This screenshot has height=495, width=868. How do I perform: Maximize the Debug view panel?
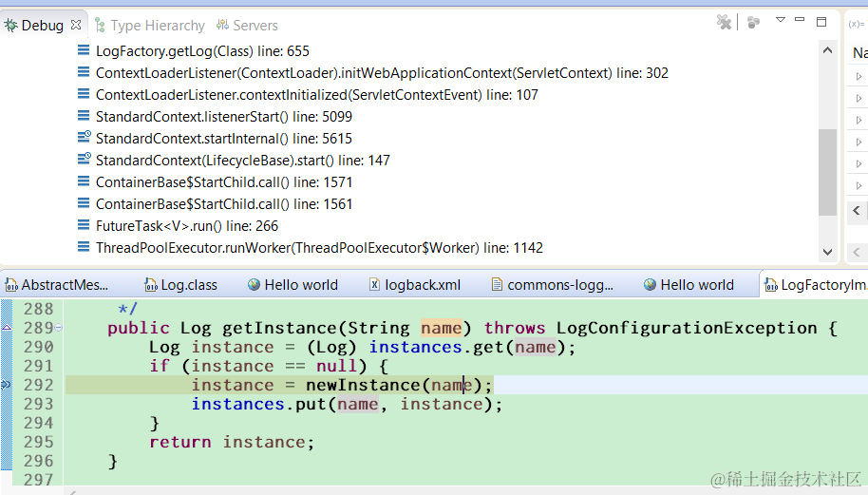pos(821,22)
